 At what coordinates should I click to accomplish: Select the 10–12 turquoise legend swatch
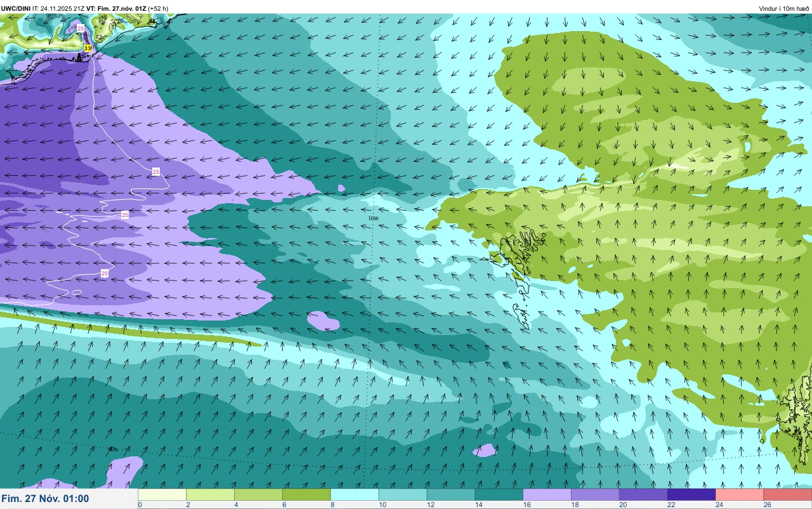[403, 494]
